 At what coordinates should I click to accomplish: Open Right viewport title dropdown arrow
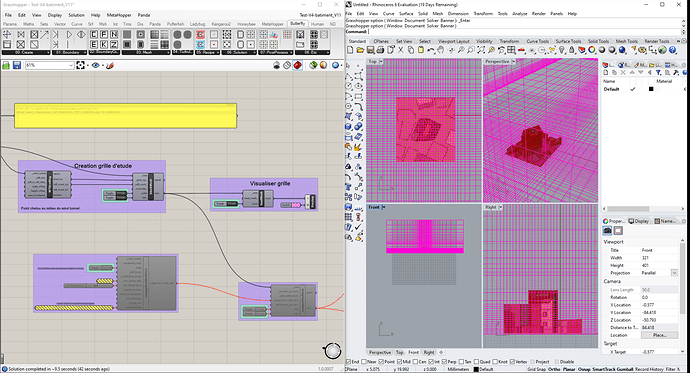[501, 207]
